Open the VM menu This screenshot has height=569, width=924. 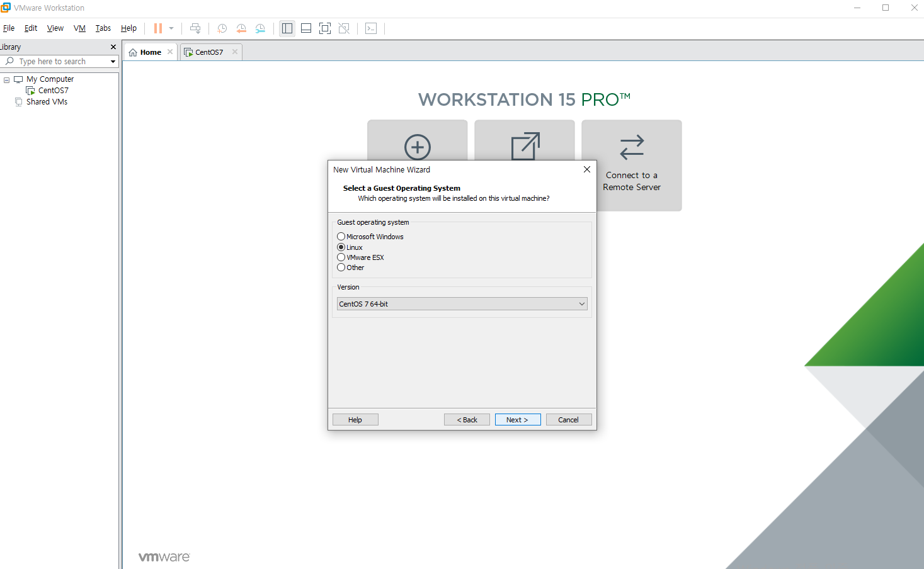point(79,28)
